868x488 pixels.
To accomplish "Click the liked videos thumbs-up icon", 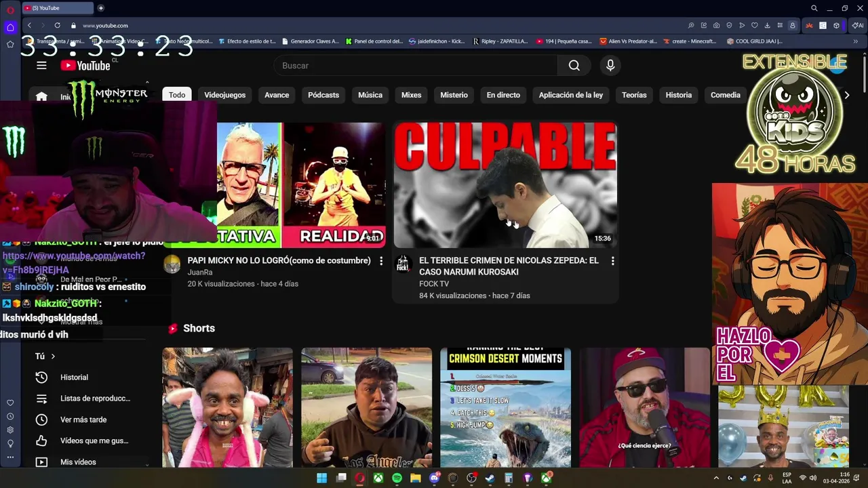I will pyautogui.click(x=41, y=441).
